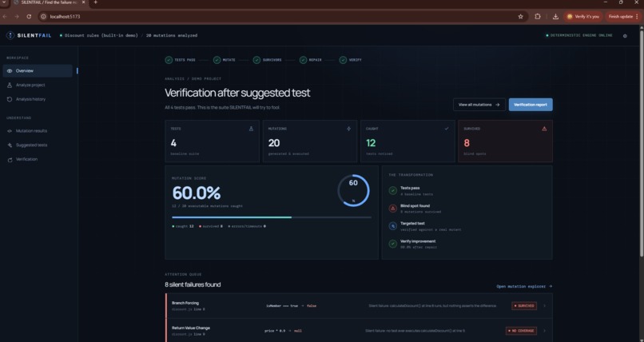Viewport: 644px width, 342px height.
Task: Click the Overview eye icon
Action: 10,71
